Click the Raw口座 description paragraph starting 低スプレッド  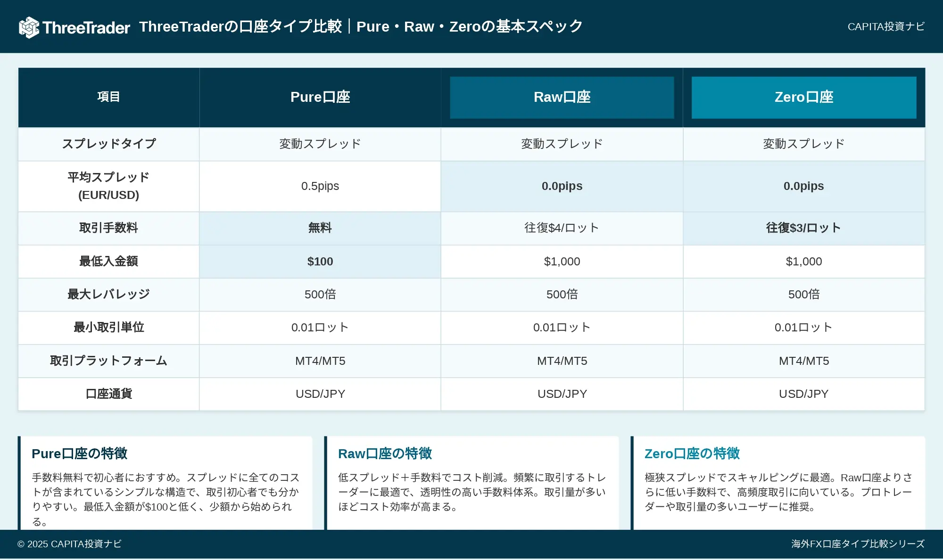[x=472, y=492]
